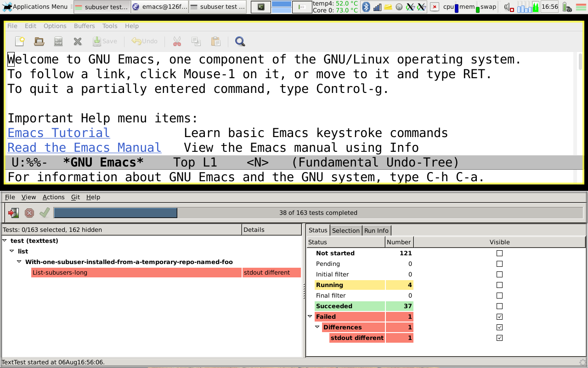Click the Search magnifier icon in Emacs

tap(240, 41)
